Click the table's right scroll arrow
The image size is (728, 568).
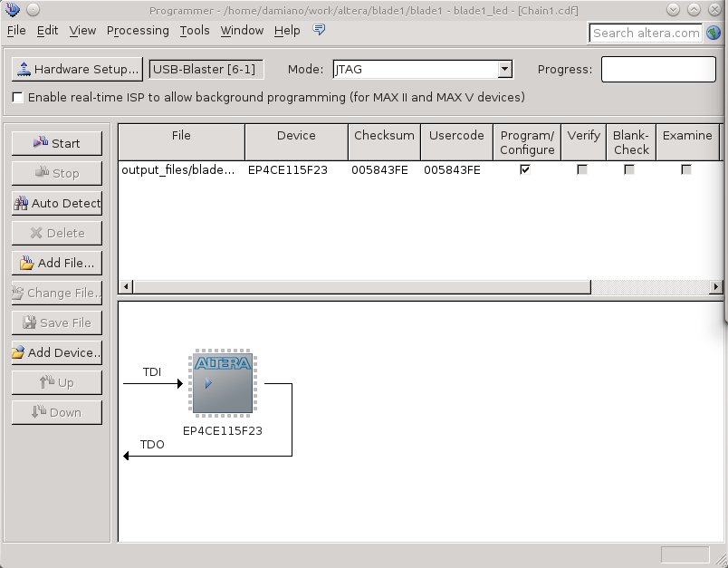[715, 287]
